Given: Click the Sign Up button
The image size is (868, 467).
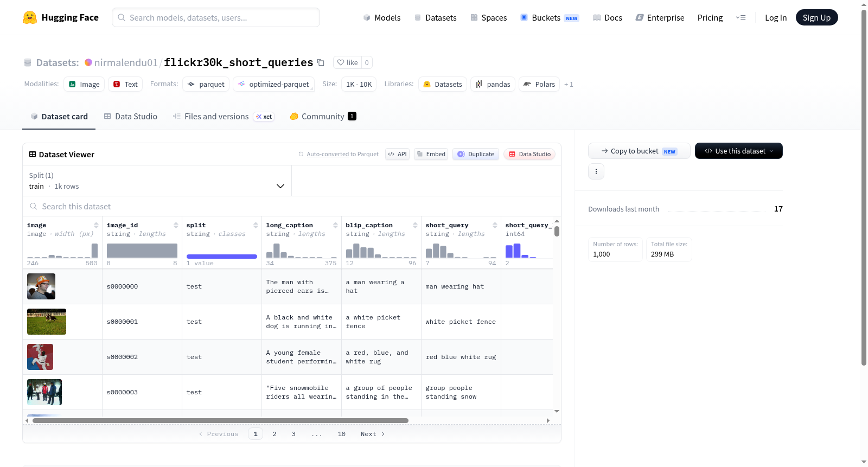Looking at the screenshot, I should pos(817,17).
